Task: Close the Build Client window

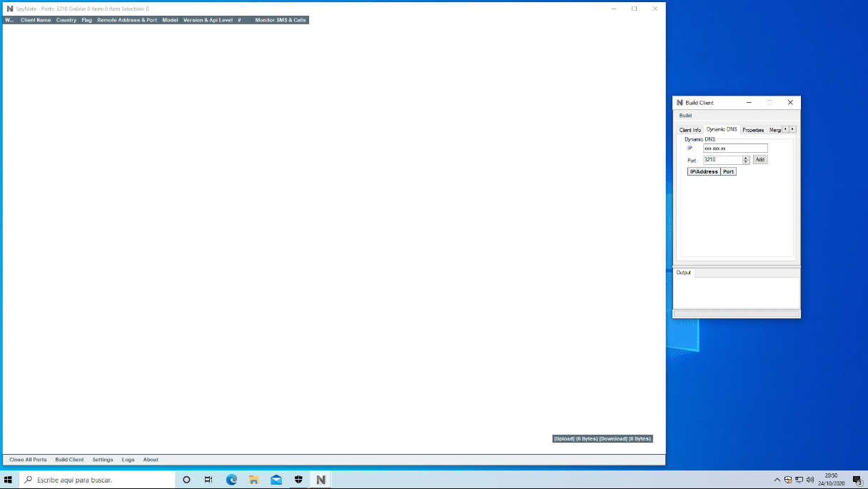Action: click(x=790, y=103)
